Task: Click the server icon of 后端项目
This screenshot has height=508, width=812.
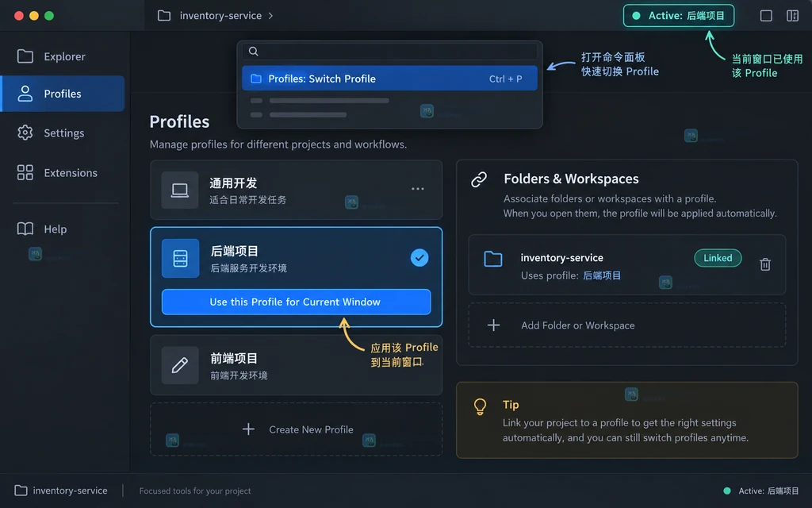Action: [x=180, y=258]
